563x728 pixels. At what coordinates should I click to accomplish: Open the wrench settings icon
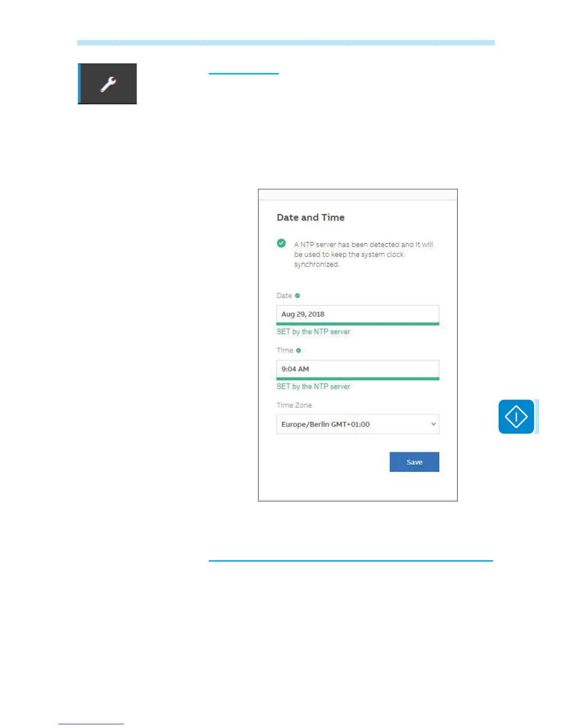point(108,84)
